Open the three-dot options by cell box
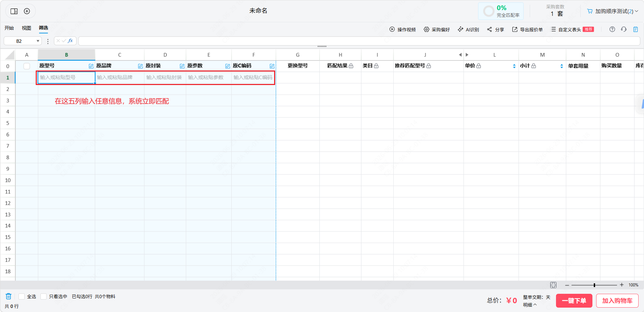644x312 pixels. [x=48, y=41]
